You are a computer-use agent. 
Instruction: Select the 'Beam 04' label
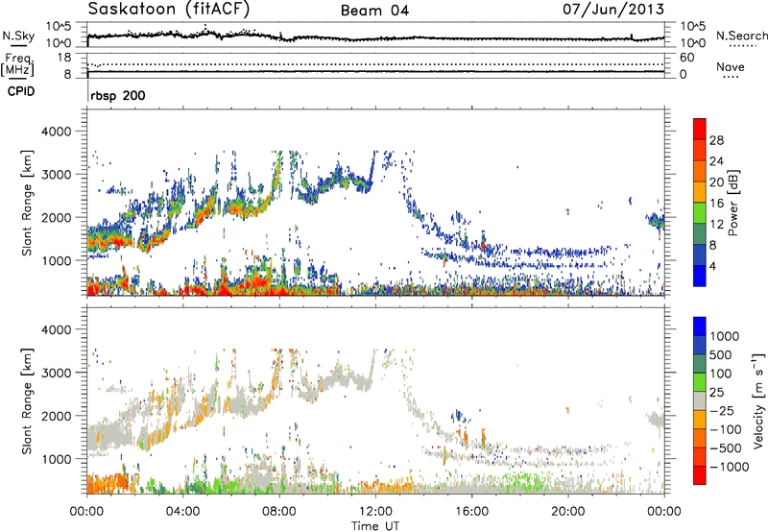click(x=374, y=11)
